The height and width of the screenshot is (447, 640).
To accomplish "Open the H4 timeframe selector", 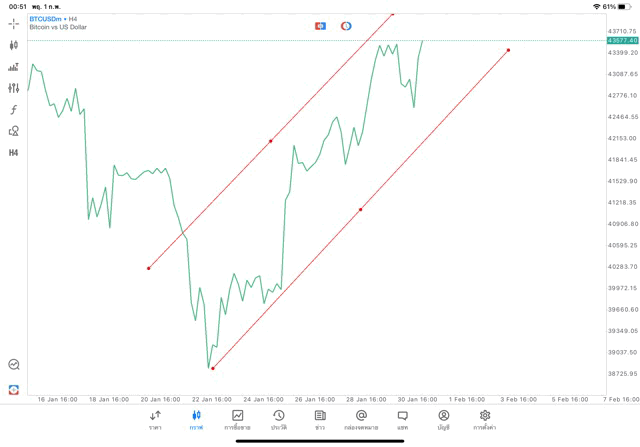I will pyautogui.click(x=14, y=152).
